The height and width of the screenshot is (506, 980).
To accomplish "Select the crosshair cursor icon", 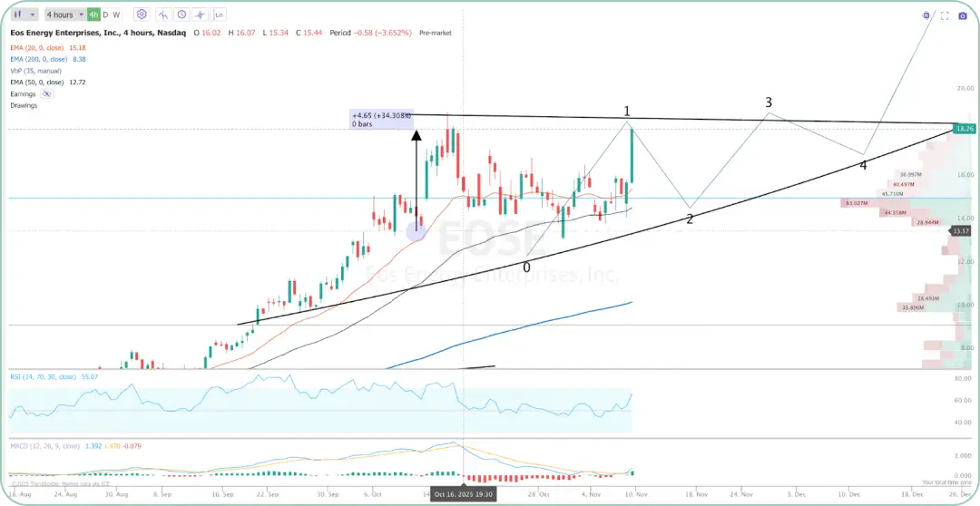I will 200,15.
